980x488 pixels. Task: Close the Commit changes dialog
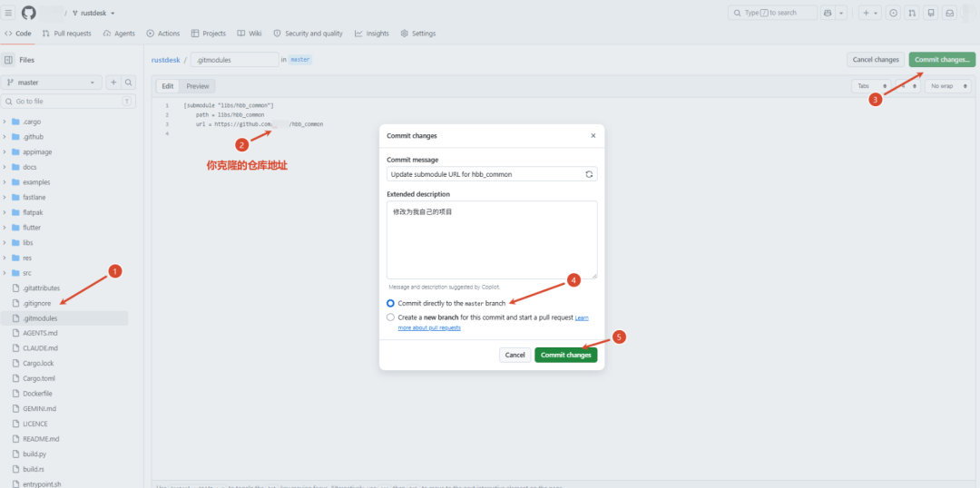593,135
